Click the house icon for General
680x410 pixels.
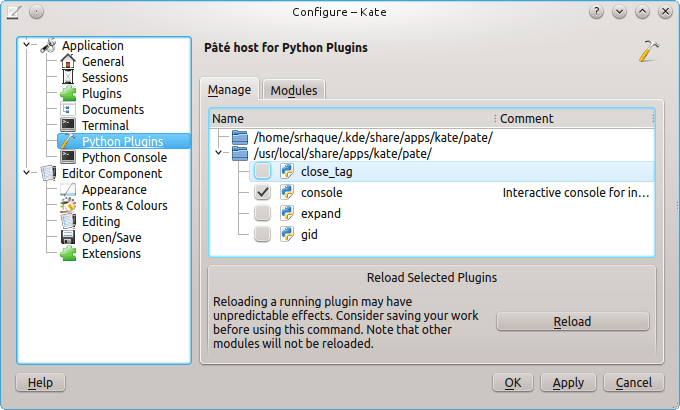point(68,62)
